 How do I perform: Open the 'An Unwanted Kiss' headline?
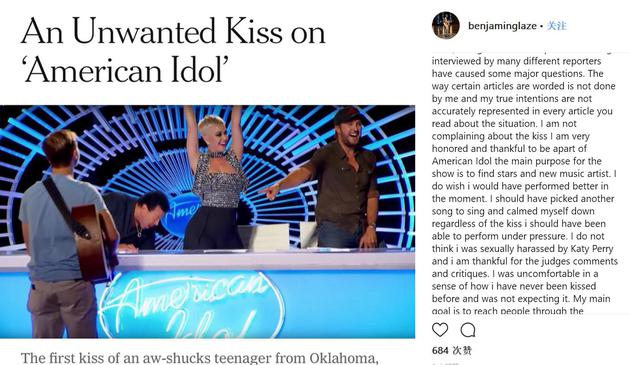(173, 31)
